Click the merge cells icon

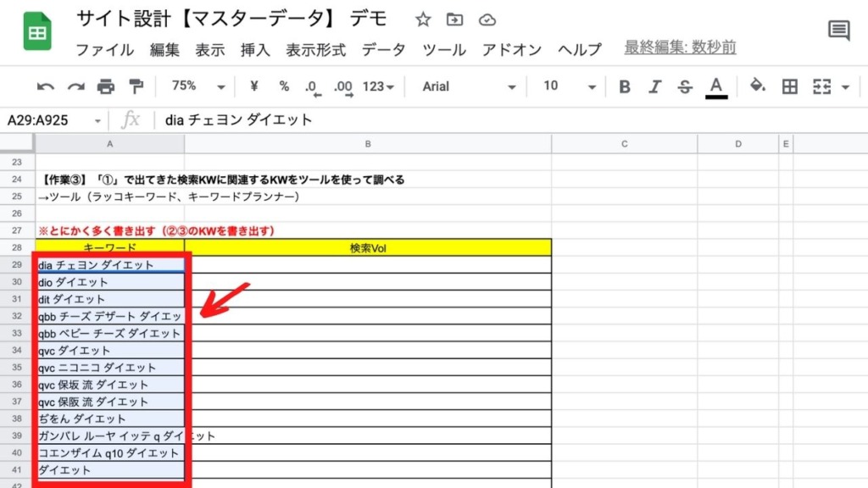[x=822, y=87]
